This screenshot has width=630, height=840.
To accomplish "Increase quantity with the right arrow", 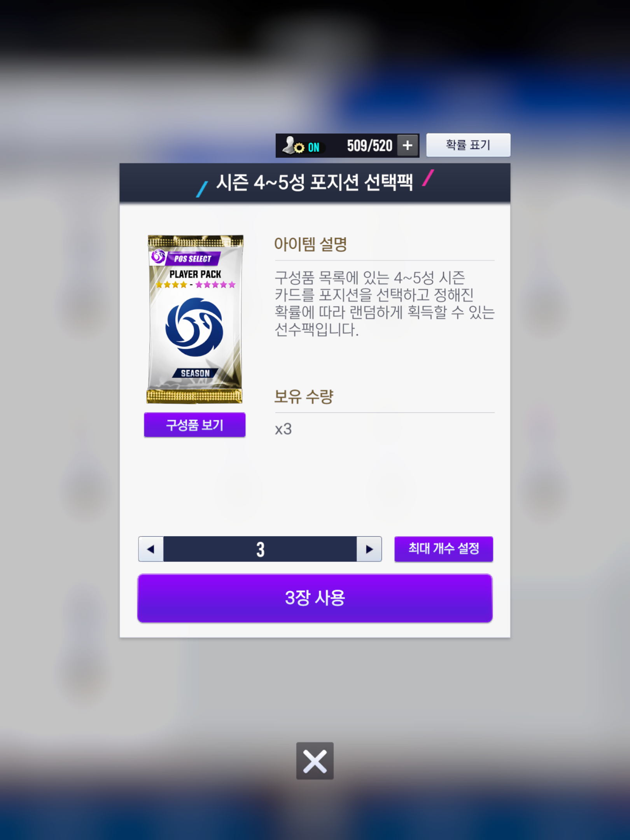I will [369, 549].
